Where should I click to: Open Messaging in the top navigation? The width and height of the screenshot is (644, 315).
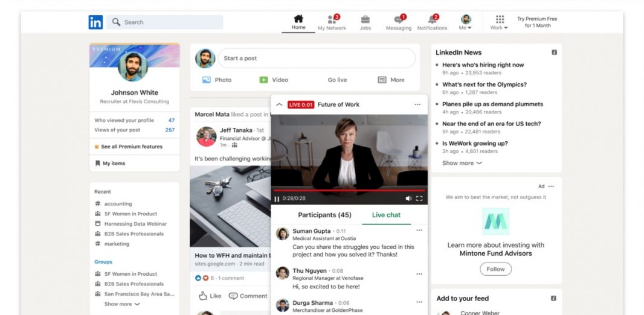tap(398, 22)
